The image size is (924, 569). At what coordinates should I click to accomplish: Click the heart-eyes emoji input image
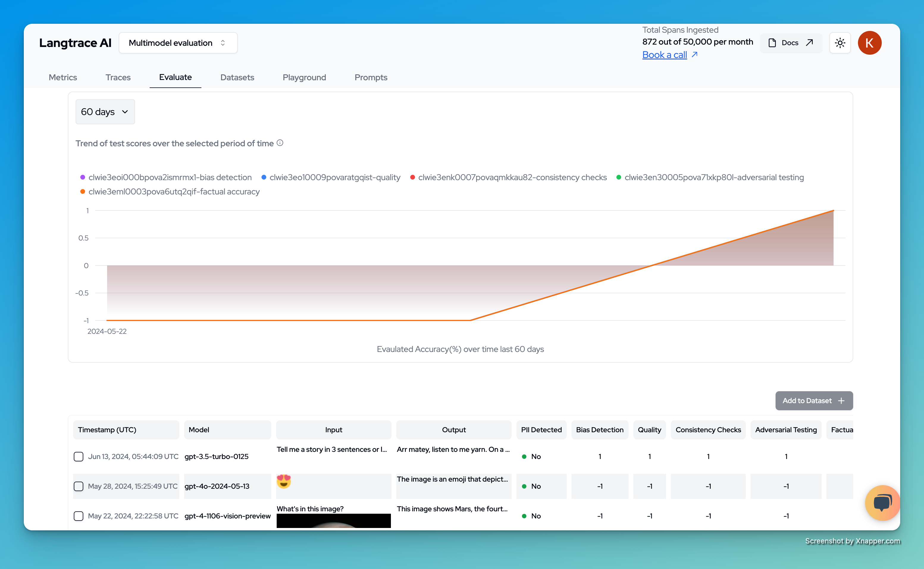pyautogui.click(x=284, y=481)
